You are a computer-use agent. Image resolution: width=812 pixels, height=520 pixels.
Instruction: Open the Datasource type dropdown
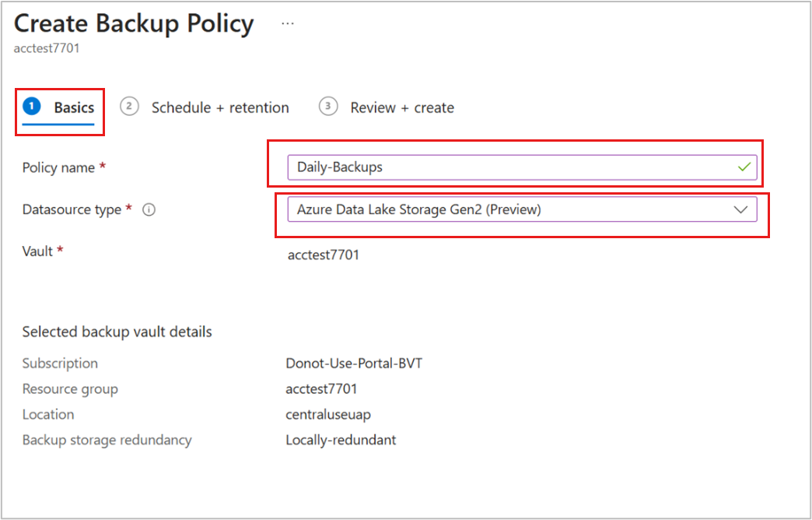[x=522, y=209]
